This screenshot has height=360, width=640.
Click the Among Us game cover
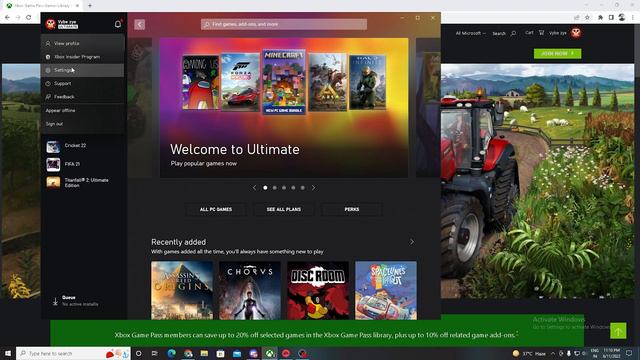(x=200, y=83)
